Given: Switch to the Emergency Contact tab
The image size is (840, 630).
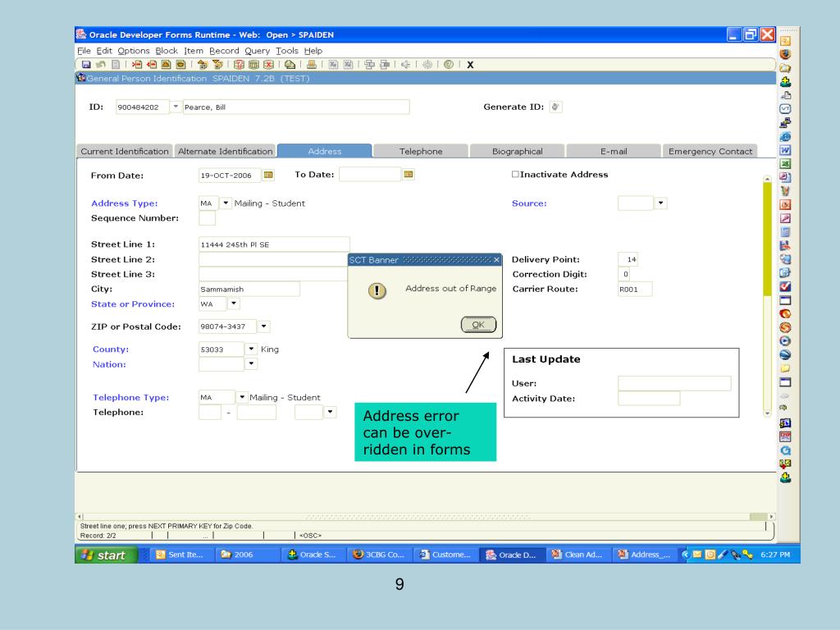Looking at the screenshot, I should (710, 151).
